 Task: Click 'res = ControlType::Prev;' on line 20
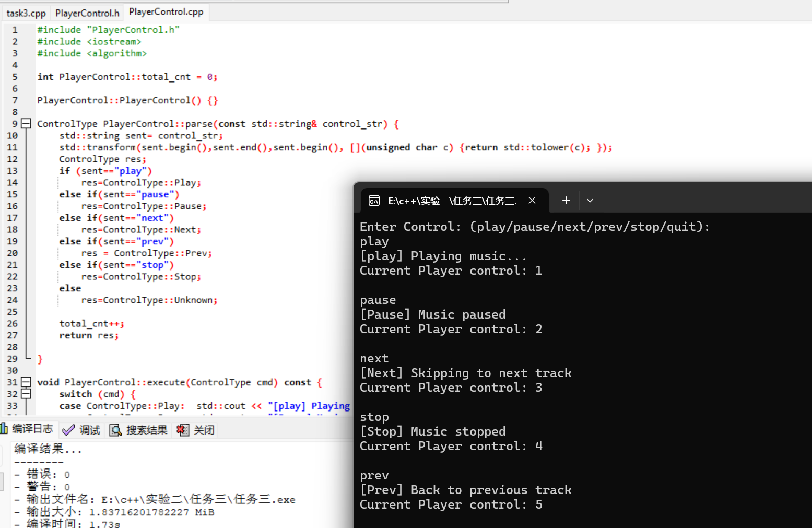(147, 253)
